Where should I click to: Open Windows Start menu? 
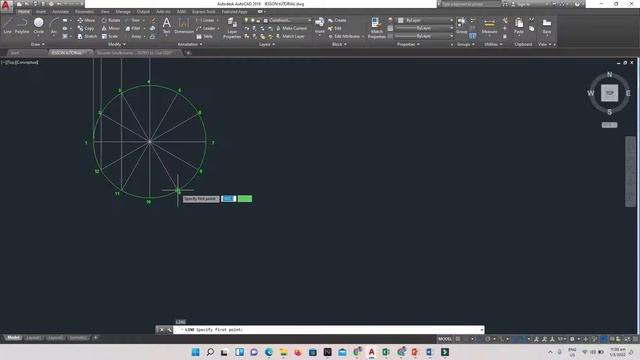(x=196, y=352)
